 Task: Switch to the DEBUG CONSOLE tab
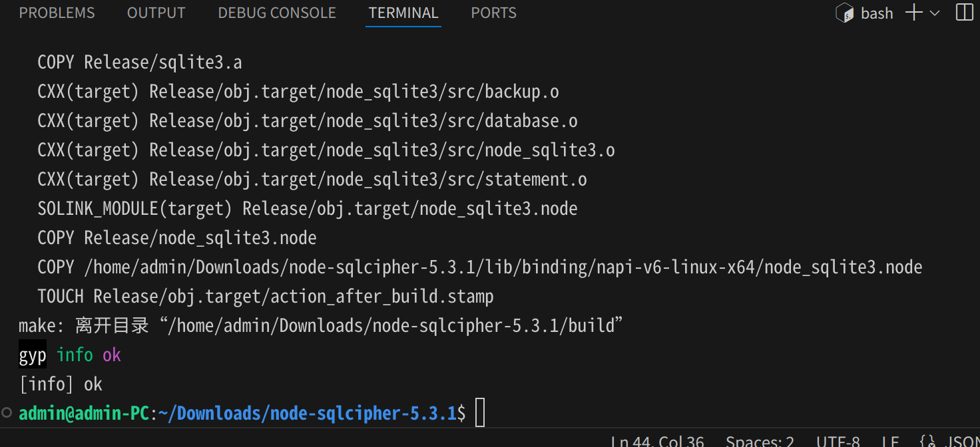point(277,13)
